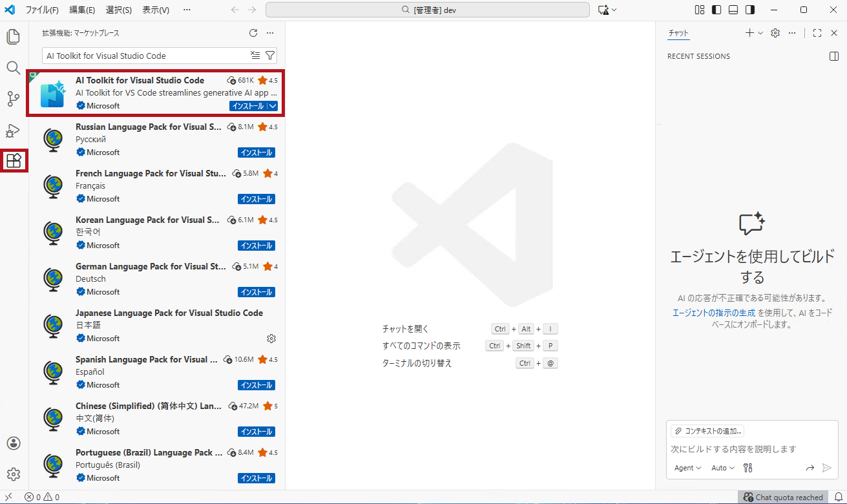Screen dimensions: 847x504
Task: Open the Auto model picker dropdown
Action: point(722,467)
